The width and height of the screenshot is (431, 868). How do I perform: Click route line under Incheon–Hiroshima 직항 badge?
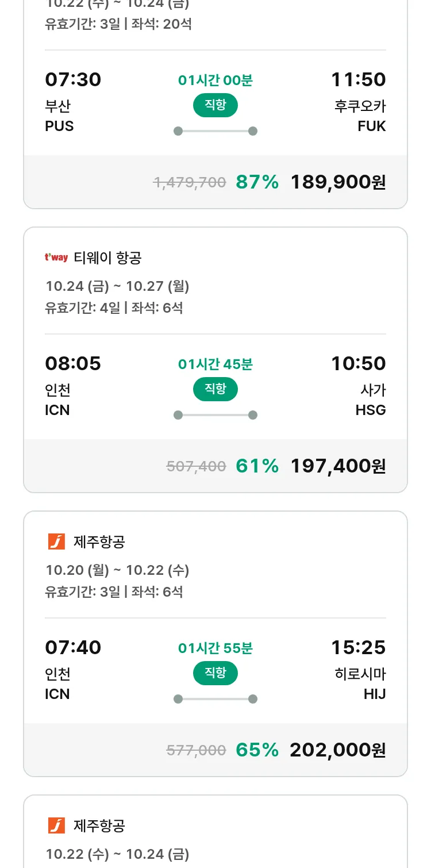click(x=215, y=699)
